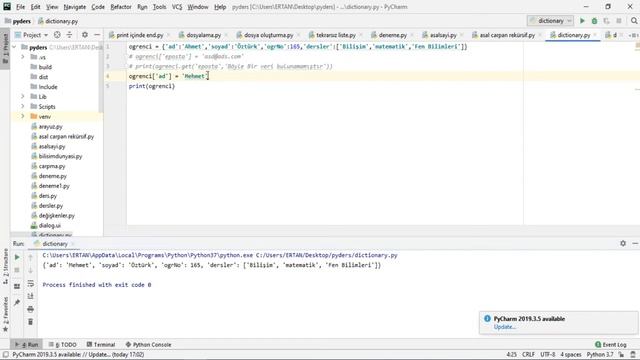Screen dimensions: 640x360
Task: Clear Run output with trash icon
Action: click(31, 322)
